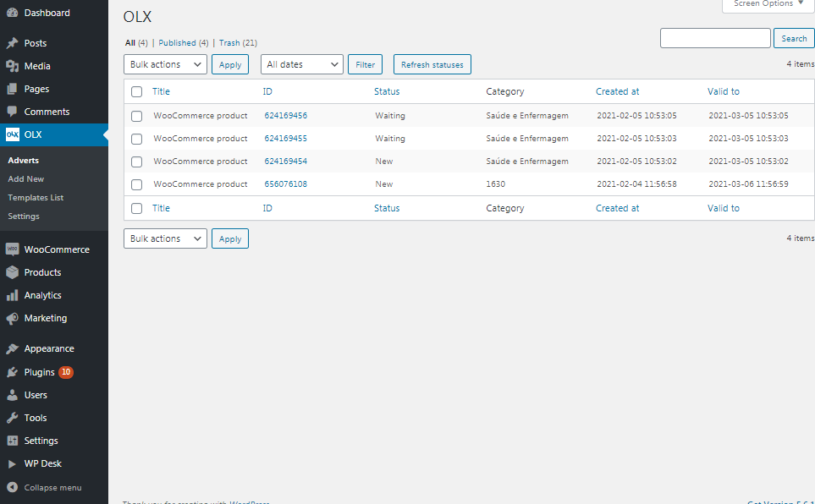Viewport: 815px width, 504px height.
Task: Click the Plugins update count badge
Action: (x=66, y=372)
